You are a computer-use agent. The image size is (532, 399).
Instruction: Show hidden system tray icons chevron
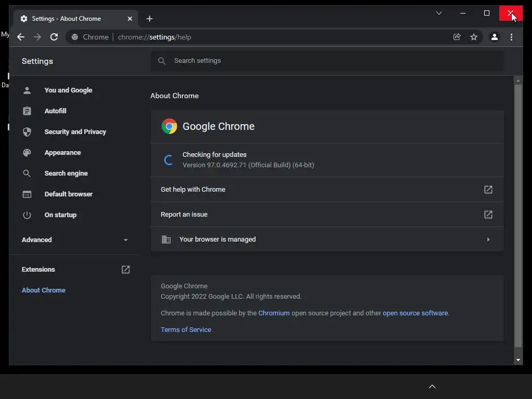[x=432, y=387]
